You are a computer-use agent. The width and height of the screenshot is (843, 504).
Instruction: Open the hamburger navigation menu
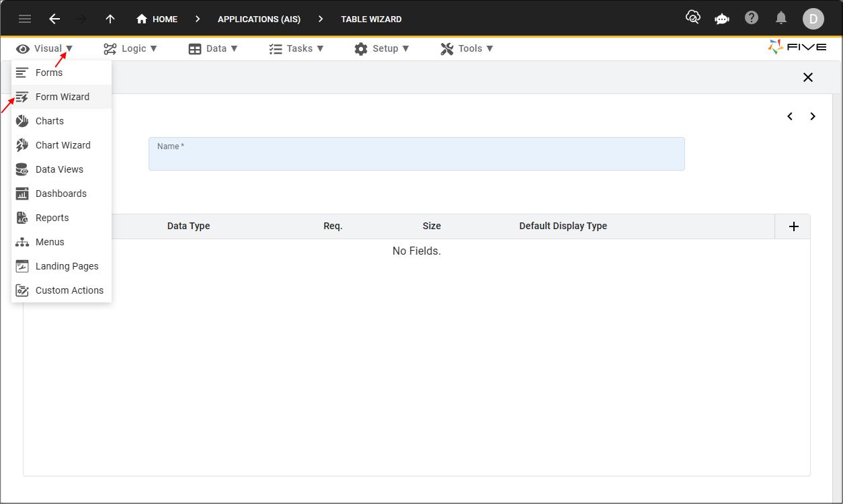[x=25, y=19]
